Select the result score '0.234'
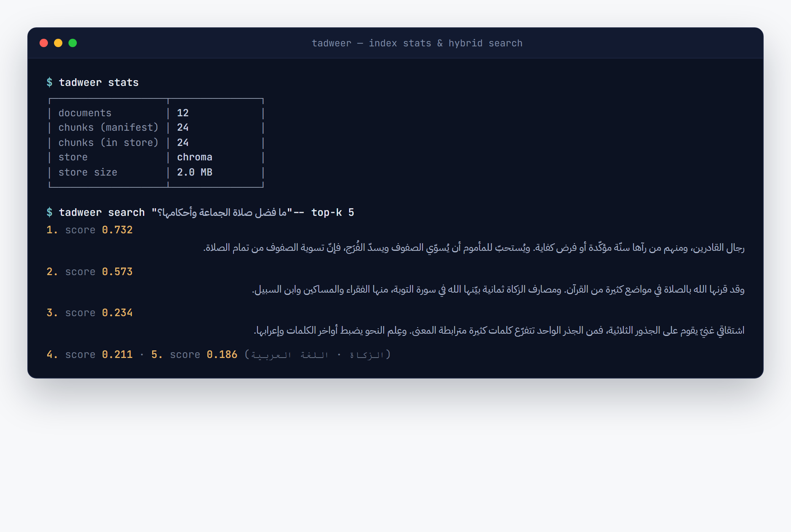 coord(117,313)
